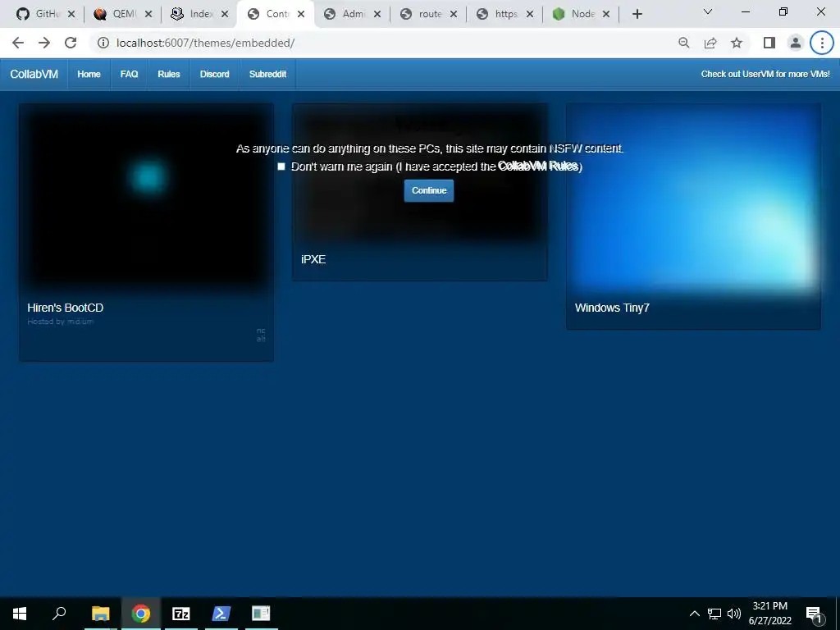Open the FAQ page
Screen dimensions: 840x630
point(129,75)
